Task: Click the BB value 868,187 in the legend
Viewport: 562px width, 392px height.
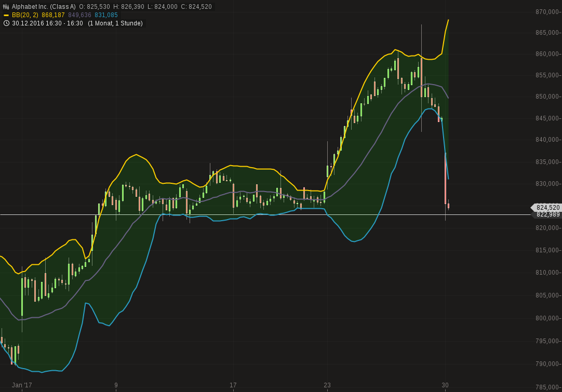Action: click(x=53, y=15)
